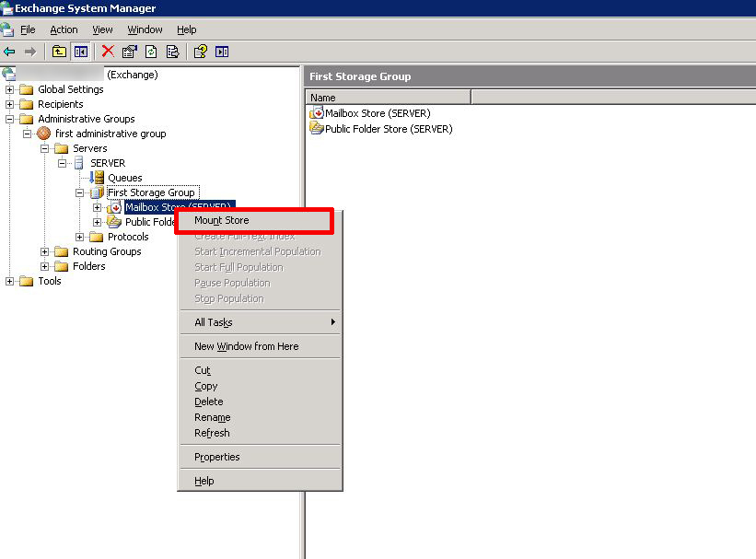This screenshot has width=756, height=559.
Task: Expand the Folders node
Action: tap(44, 267)
